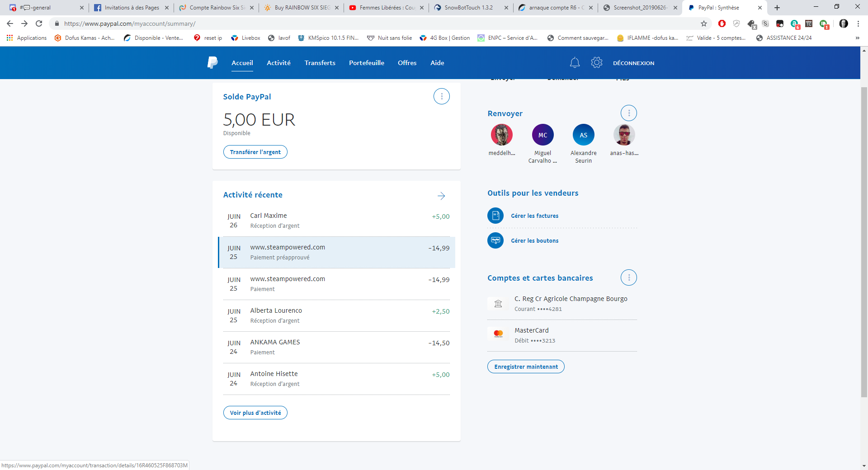Switch to Invitations à des Pages tab

pos(131,8)
